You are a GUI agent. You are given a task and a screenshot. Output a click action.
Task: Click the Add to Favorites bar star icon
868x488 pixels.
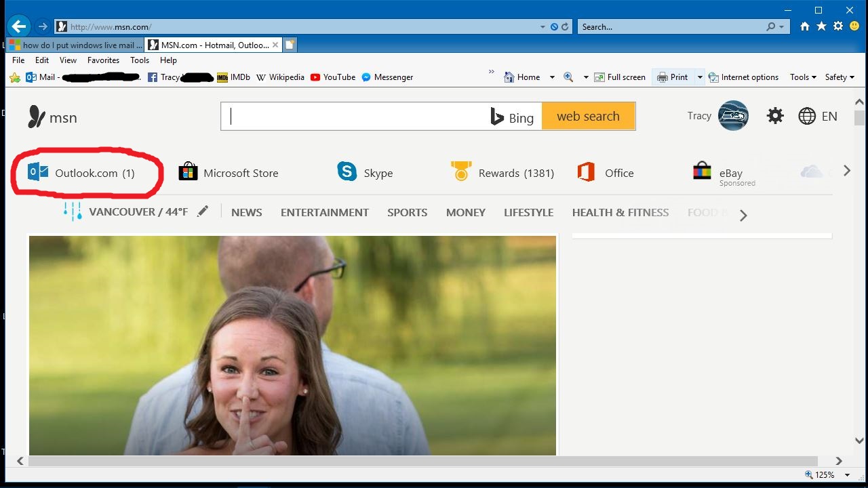pyautogui.click(x=15, y=77)
